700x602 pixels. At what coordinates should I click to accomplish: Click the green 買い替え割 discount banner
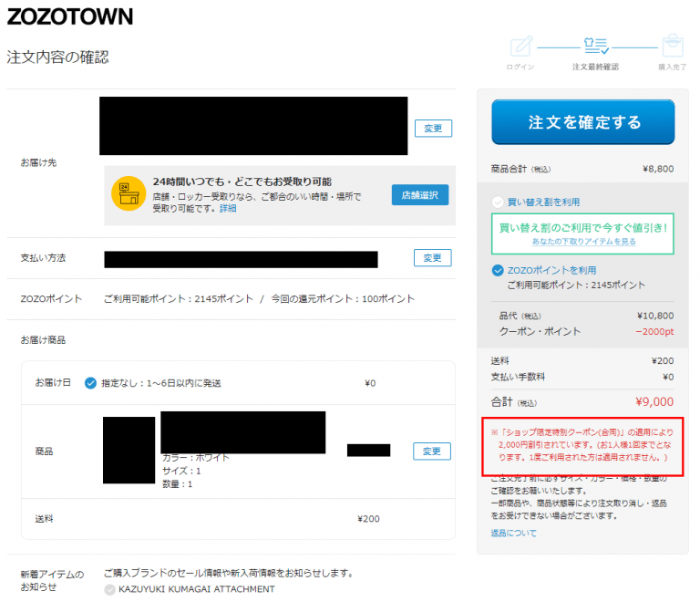[x=582, y=234]
